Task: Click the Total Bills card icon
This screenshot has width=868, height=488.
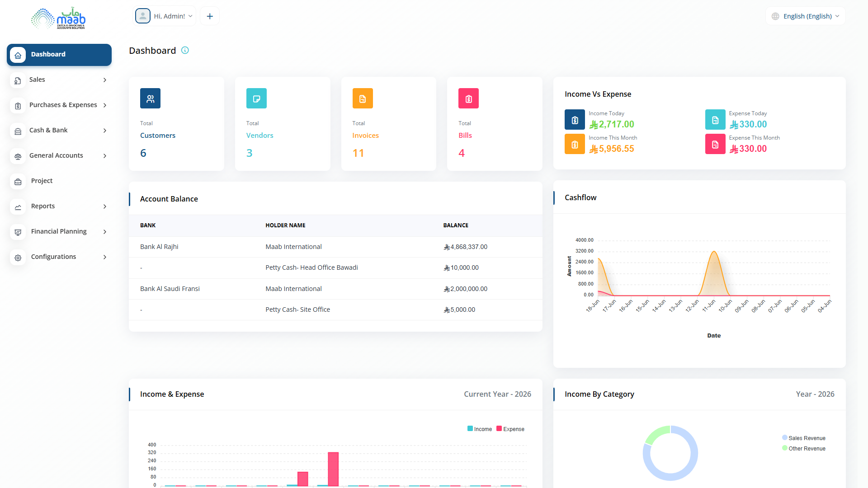Action: (x=468, y=99)
